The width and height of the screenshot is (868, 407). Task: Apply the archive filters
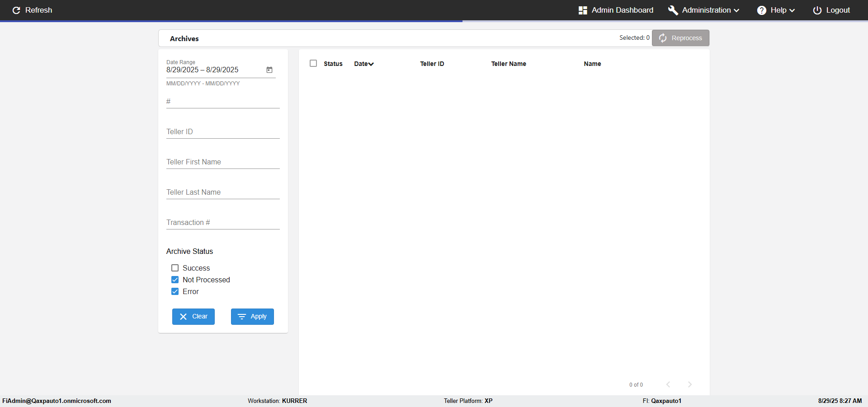coord(252,317)
